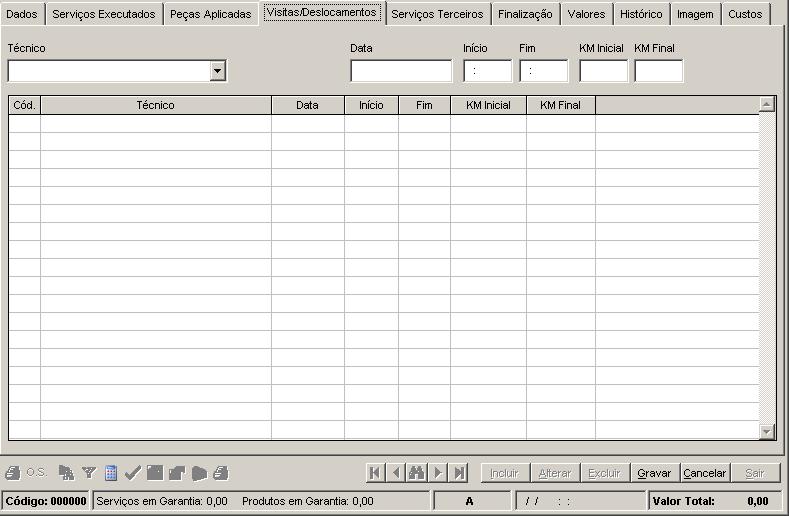Click the Serviços em Garantia: 0,00 text
This screenshot has width=789, height=516.
click(162, 501)
